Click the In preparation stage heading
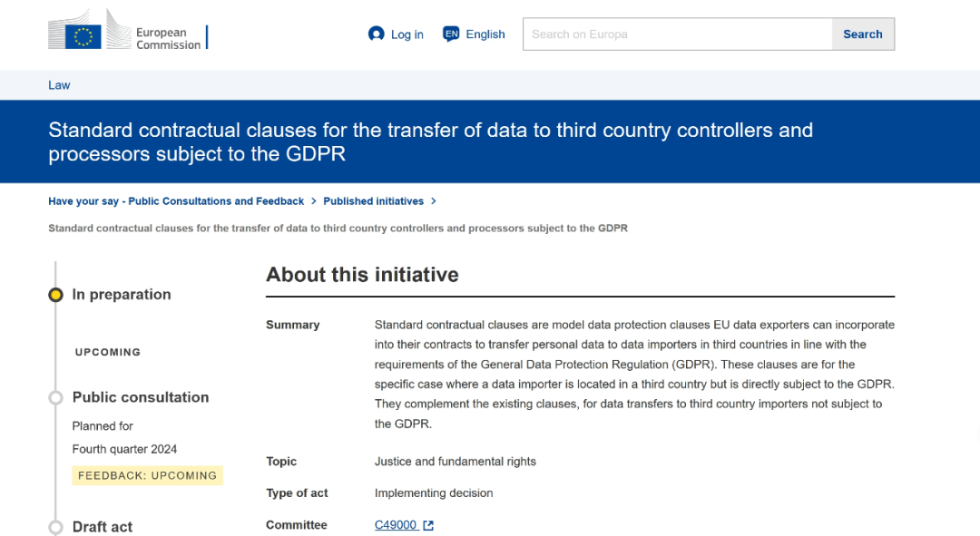 point(122,295)
